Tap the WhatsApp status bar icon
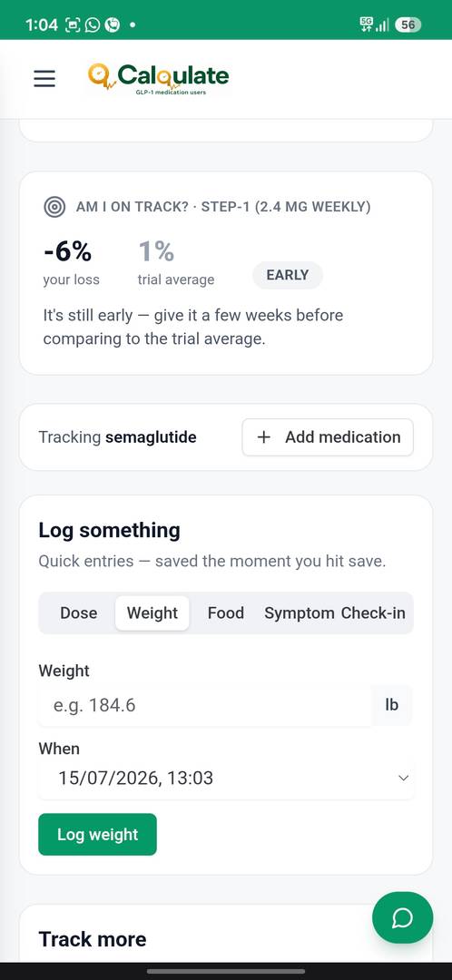 [93, 25]
